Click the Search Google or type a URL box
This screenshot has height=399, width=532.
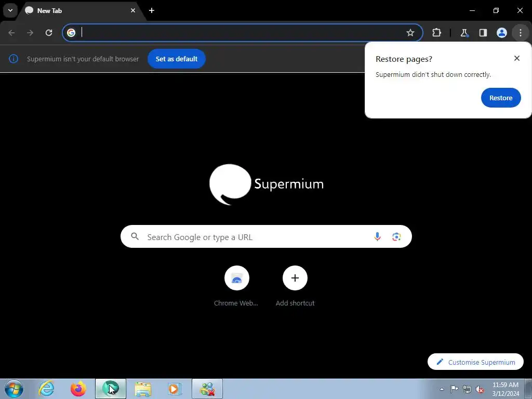(x=266, y=236)
